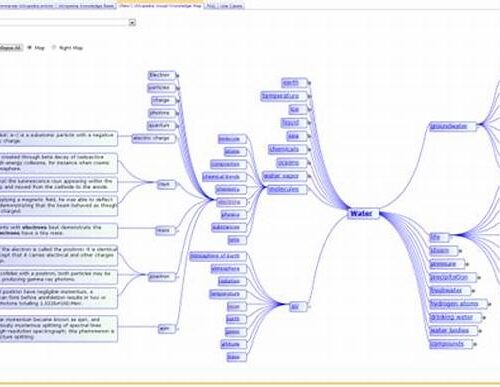
Task: Expand the temperature node marker near Water
Action: [309, 96]
